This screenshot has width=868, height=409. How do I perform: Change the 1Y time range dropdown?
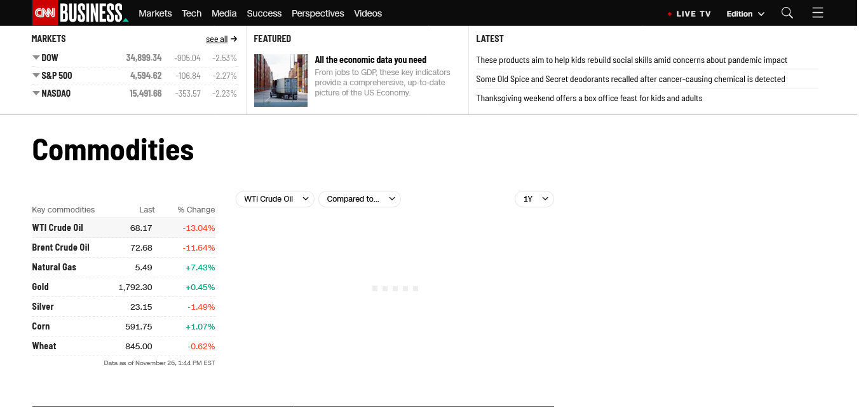[x=534, y=199]
